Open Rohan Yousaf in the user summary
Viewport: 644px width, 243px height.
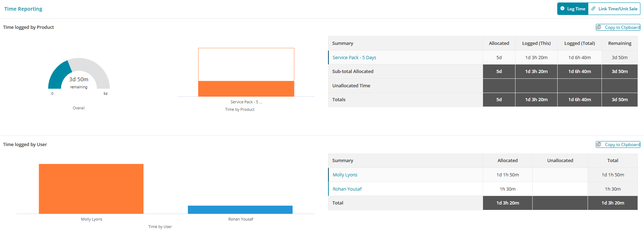347,189
